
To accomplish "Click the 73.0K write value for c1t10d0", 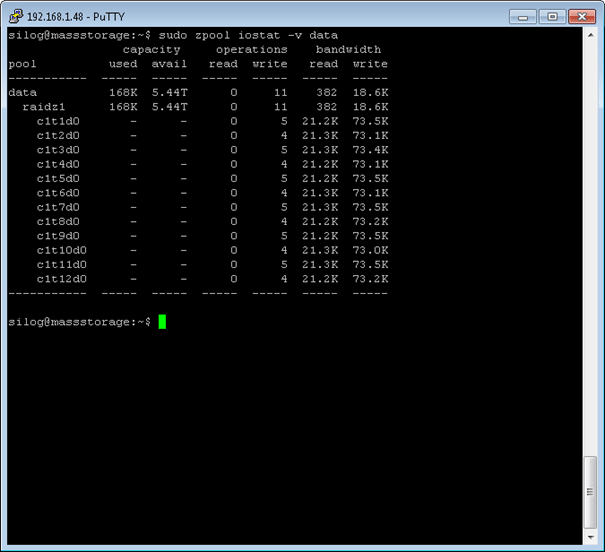I will [370, 250].
